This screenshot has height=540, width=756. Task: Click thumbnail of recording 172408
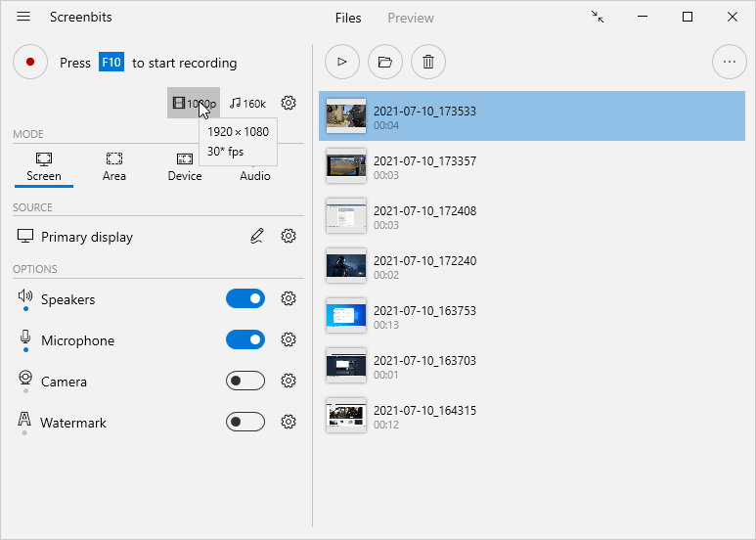click(346, 216)
